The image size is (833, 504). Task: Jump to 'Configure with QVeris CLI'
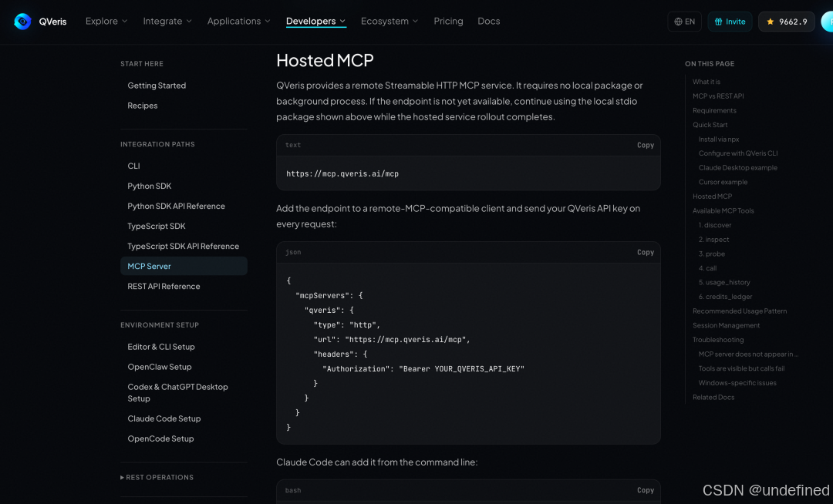[738, 153]
